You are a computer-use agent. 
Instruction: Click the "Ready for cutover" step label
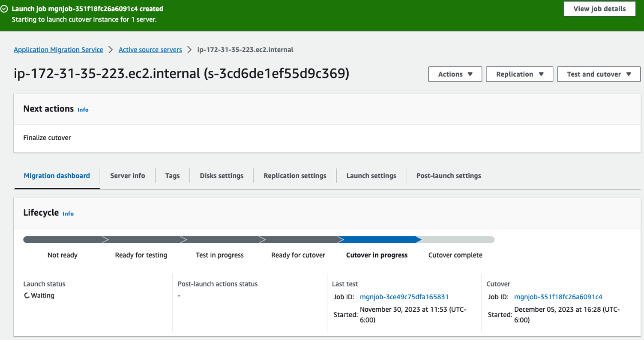[x=298, y=255]
